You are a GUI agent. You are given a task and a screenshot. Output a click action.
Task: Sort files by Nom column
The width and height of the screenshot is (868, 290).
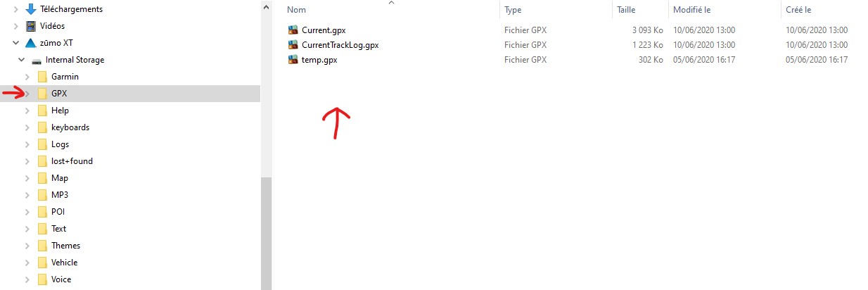[x=391, y=10]
